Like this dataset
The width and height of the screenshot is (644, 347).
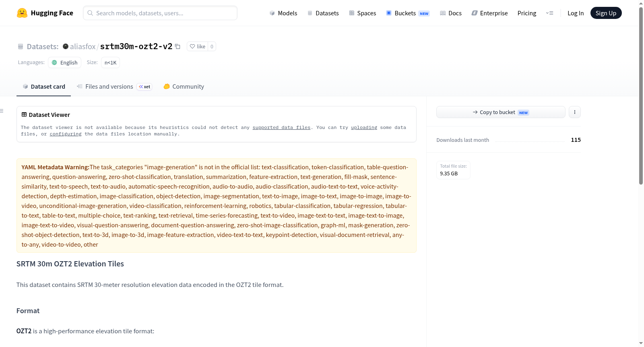198,46
